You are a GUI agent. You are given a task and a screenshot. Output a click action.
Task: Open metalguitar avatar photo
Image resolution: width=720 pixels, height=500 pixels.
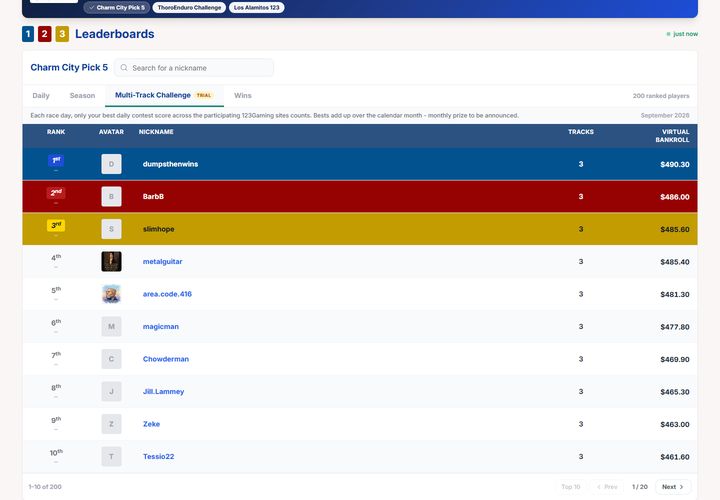point(112,262)
